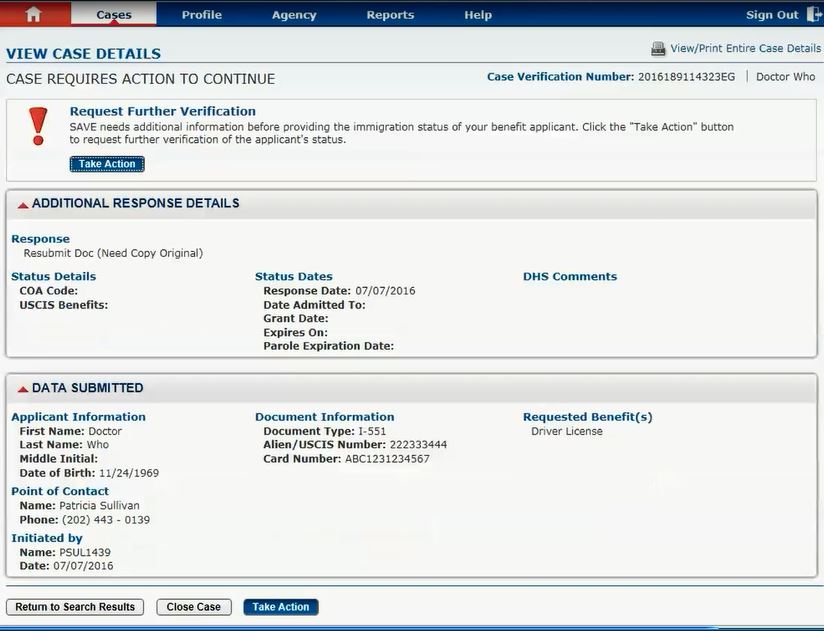Click the Doctor Who name beside case number
824x631 pixels.
pyautogui.click(x=785, y=77)
